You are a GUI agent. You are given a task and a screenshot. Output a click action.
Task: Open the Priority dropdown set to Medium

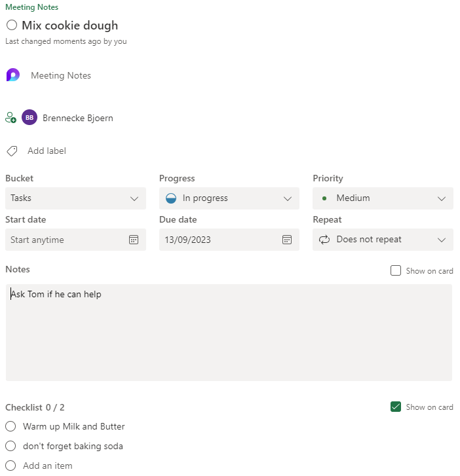383,198
